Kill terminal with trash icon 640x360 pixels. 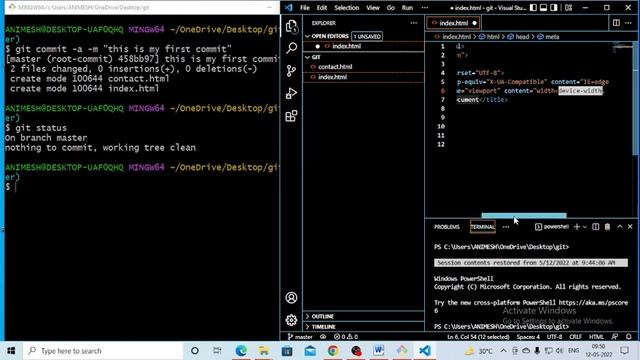[607, 227]
